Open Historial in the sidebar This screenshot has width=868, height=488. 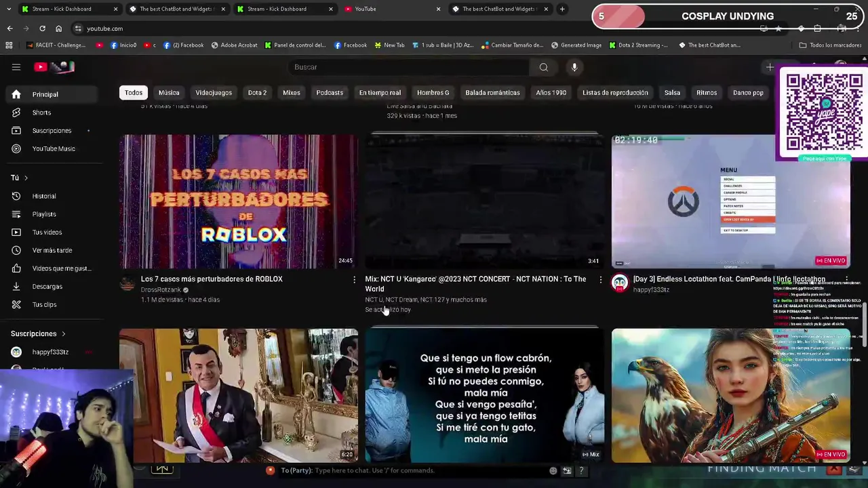coord(52,196)
